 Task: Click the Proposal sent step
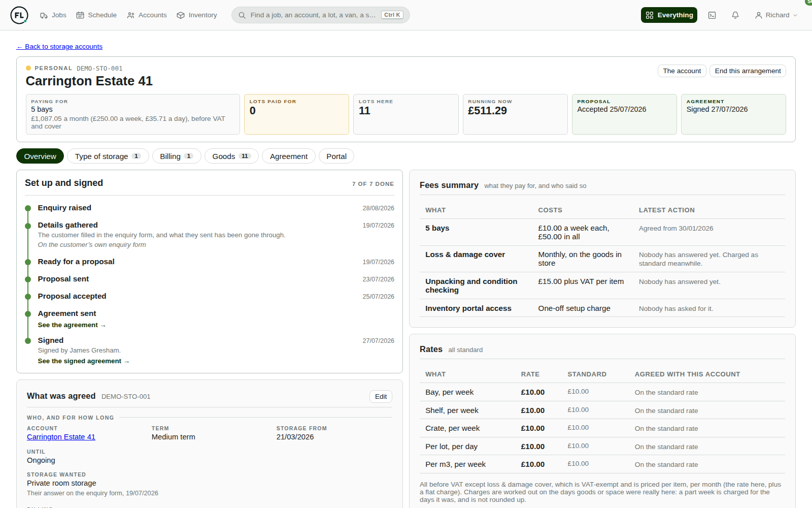210,279
